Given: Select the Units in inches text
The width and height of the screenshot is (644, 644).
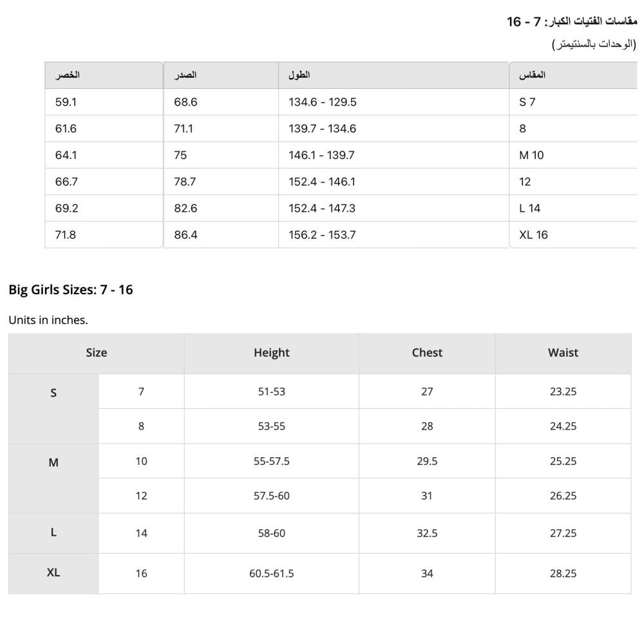Looking at the screenshot, I should [48, 320].
